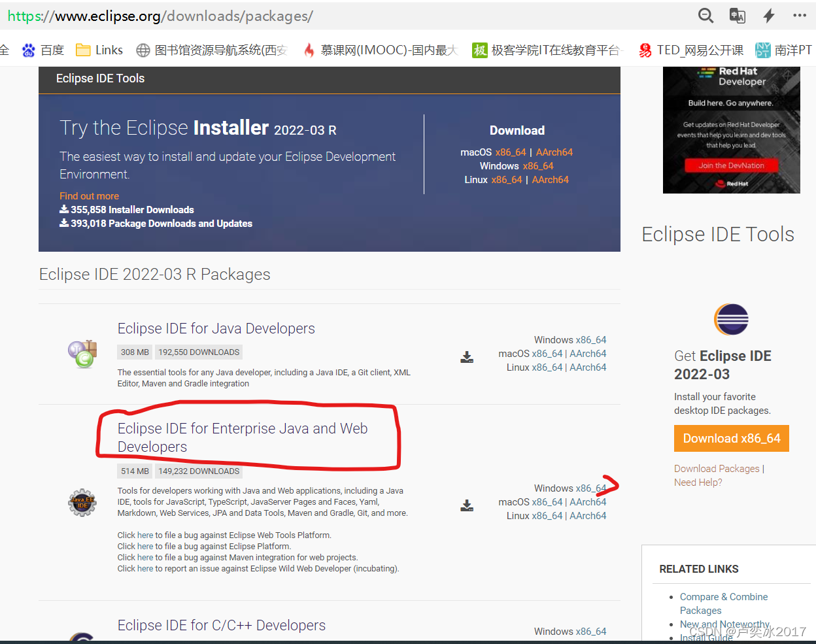
Task: Enterprise Java package: macOS x86_64 link
Action: tap(547, 502)
